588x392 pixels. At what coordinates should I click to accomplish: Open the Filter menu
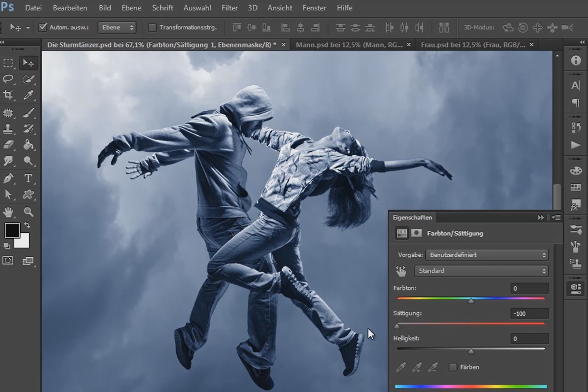(x=229, y=8)
